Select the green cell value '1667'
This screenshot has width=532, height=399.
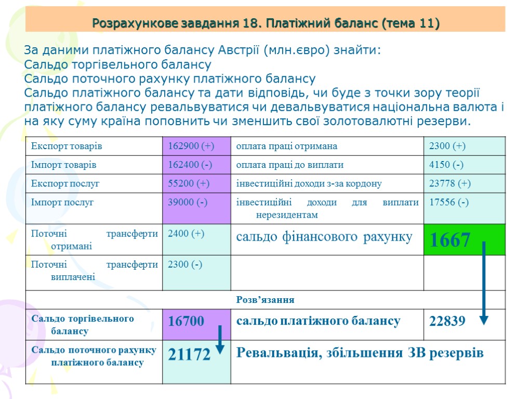[450, 240]
